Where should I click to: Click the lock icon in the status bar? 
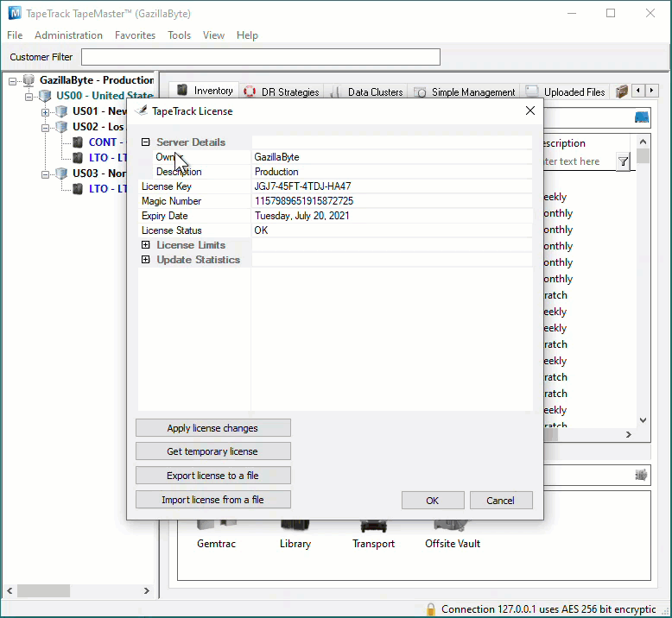coord(431,609)
